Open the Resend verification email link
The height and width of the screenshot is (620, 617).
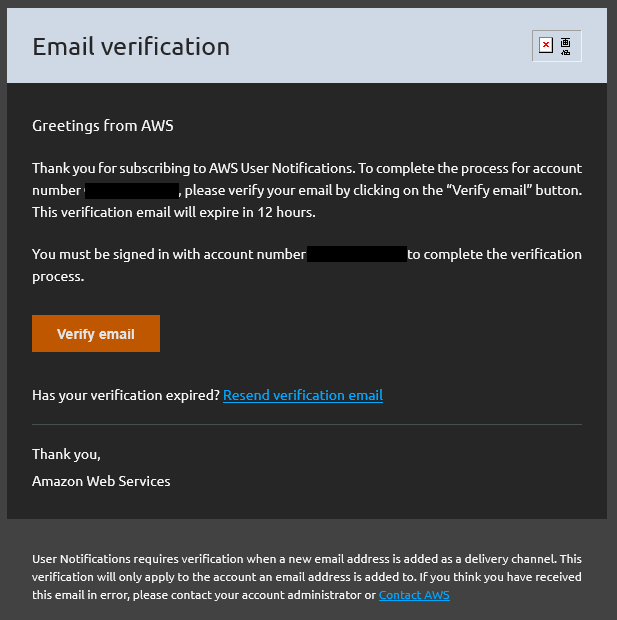(x=303, y=395)
